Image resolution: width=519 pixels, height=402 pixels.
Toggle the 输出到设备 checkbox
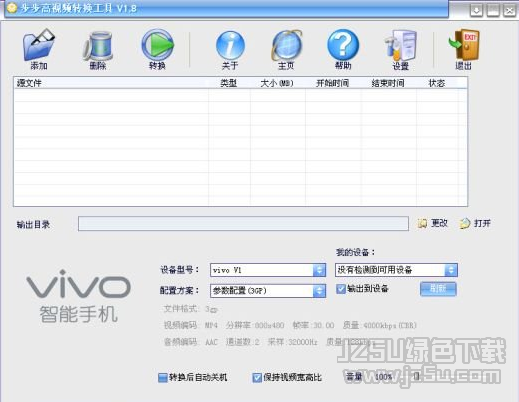(x=341, y=289)
